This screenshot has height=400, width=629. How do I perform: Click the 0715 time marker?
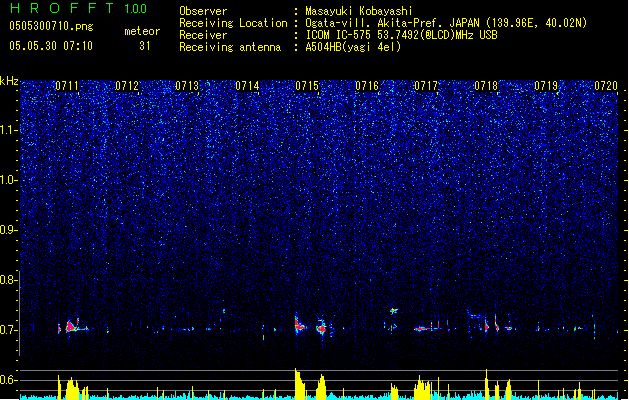307,86
